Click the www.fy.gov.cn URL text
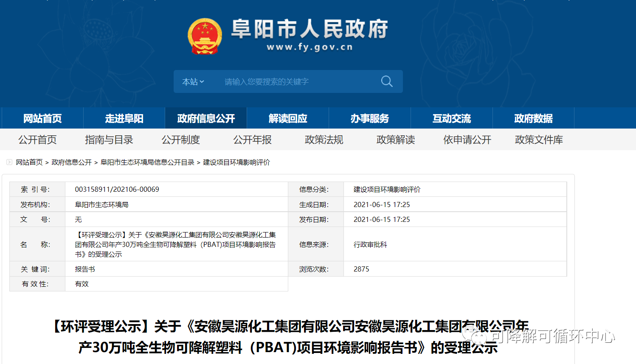This screenshot has height=364, width=636. coord(310,47)
